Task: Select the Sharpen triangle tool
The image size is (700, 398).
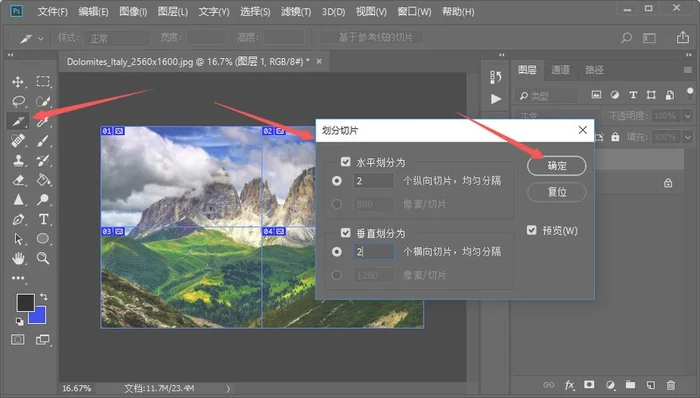Action: click(x=18, y=199)
